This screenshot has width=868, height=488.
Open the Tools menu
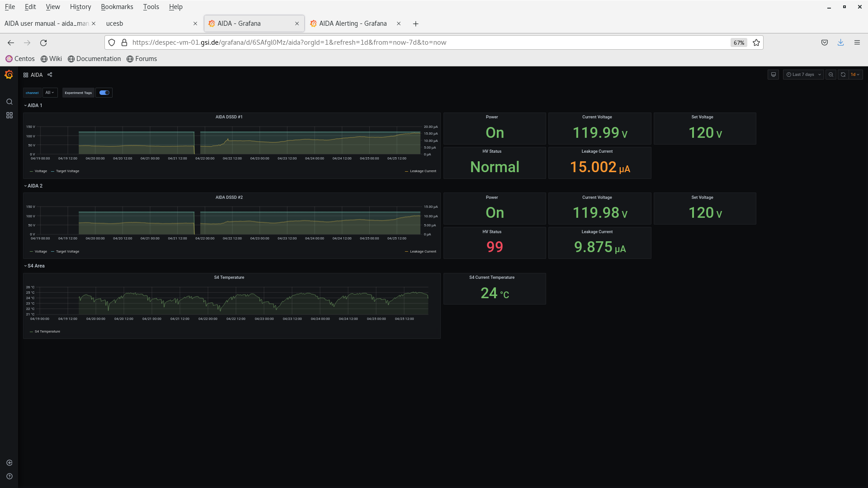pyautogui.click(x=151, y=7)
